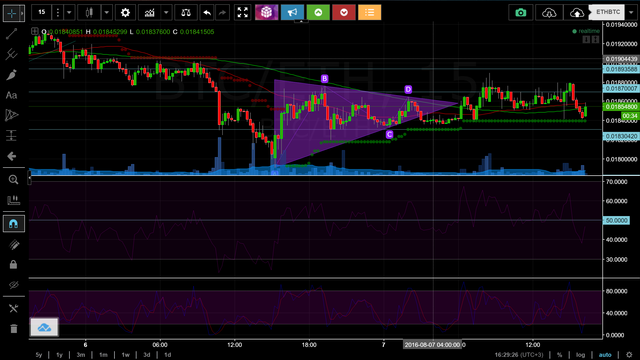Open the zoom in magnifier tool

pos(13,180)
